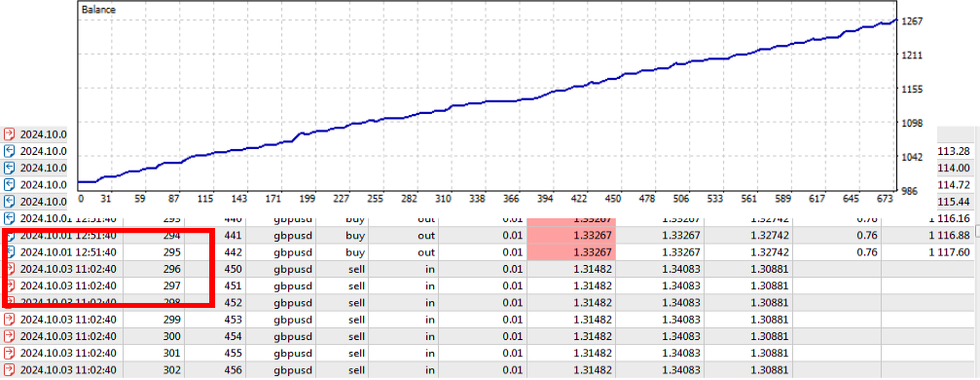
Task: Click the red deal icon for deal 301
Action: point(10,353)
